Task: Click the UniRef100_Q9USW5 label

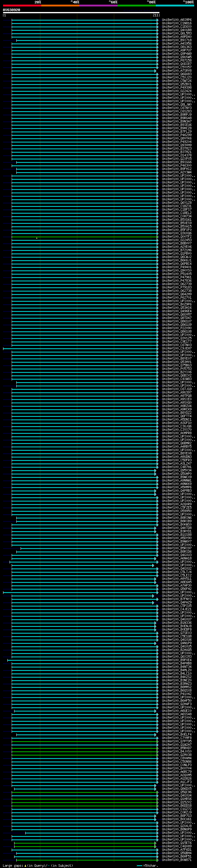Action: tap(177, 57)
